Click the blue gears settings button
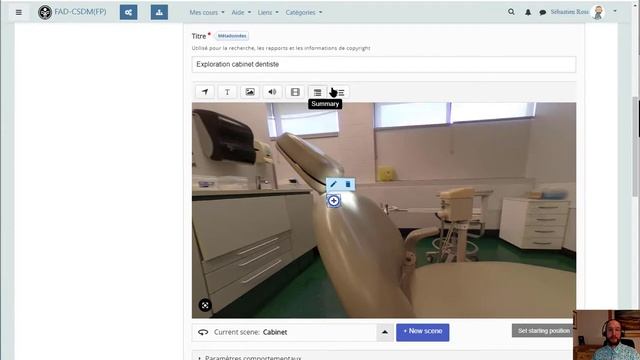This screenshot has width=640, height=360. pos(129,12)
